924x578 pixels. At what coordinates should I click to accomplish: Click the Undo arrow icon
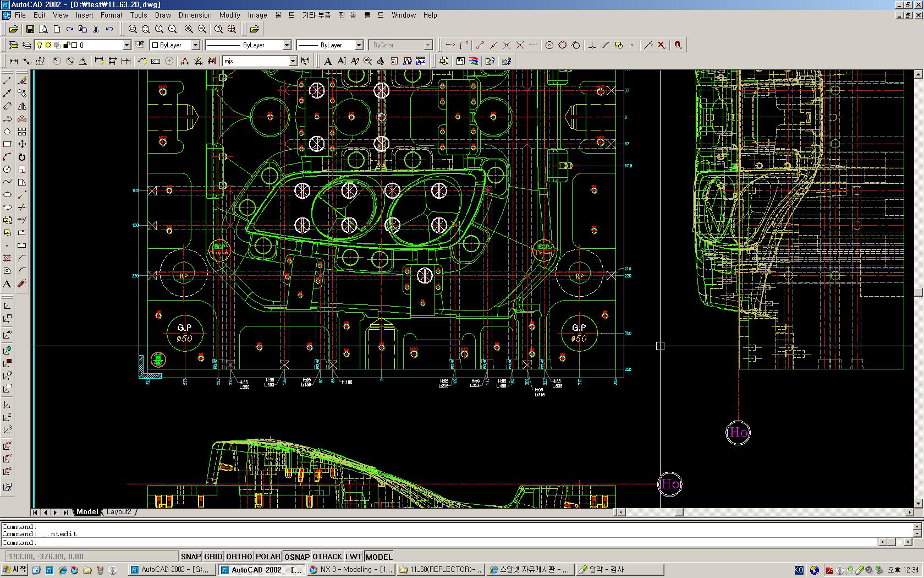109,29
